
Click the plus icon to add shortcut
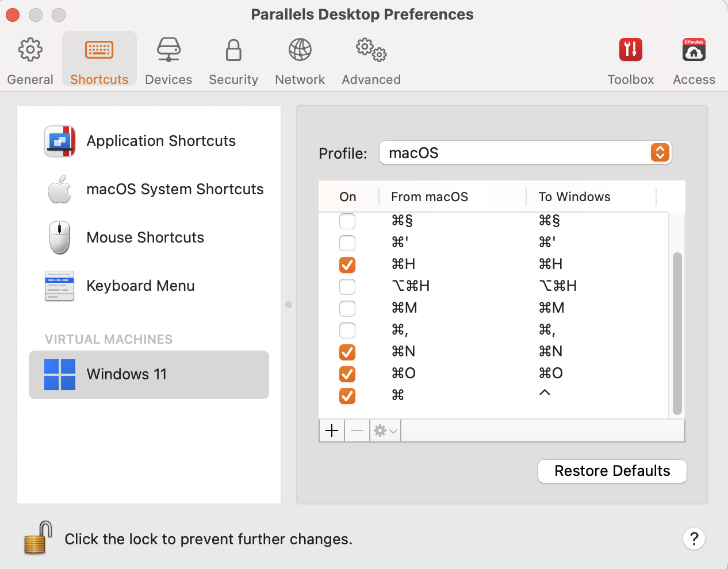332,430
